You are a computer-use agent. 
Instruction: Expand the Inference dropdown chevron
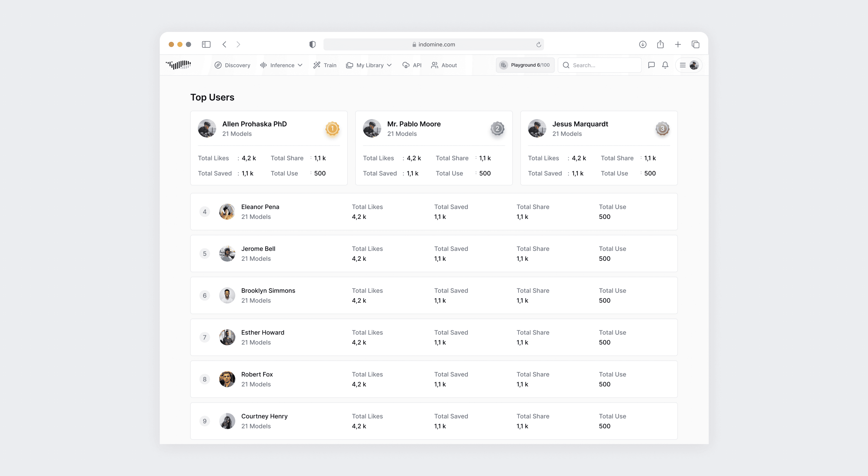point(300,65)
